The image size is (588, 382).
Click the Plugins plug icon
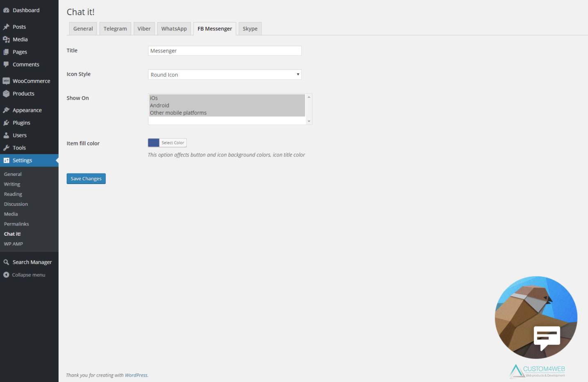pos(6,123)
